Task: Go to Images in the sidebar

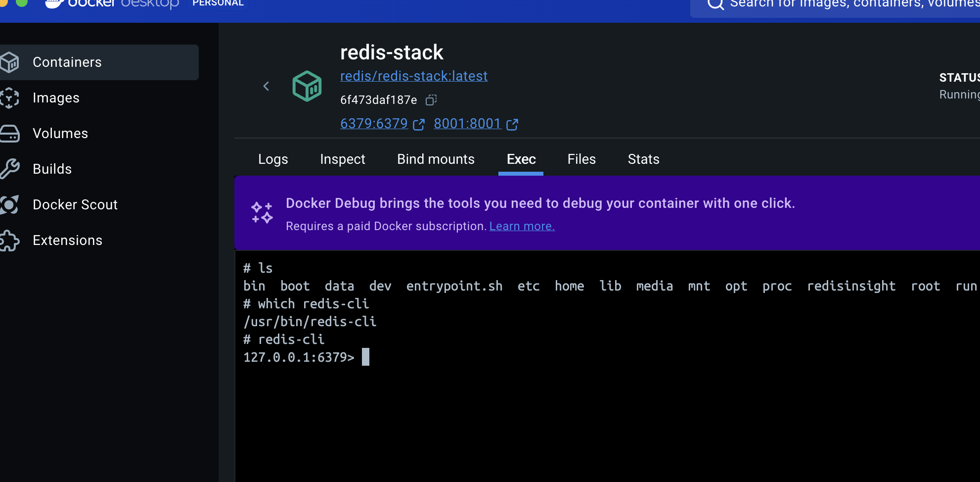Action: (56, 98)
